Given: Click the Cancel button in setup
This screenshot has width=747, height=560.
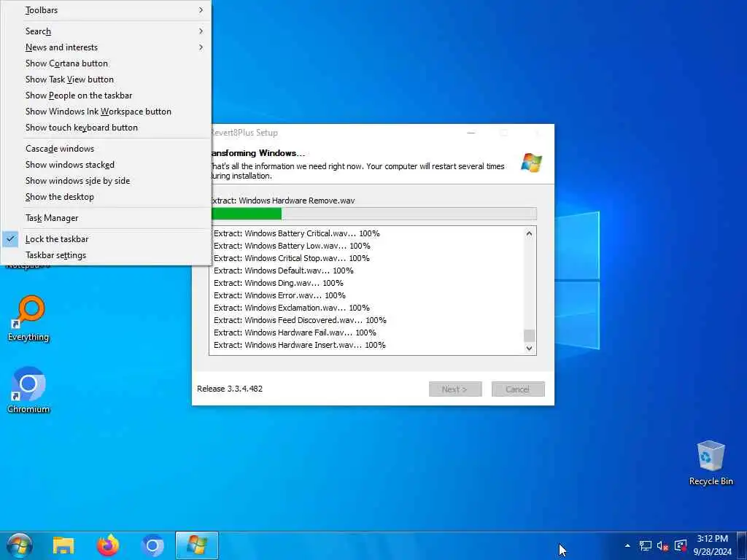Looking at the screenshot, I should click(x=518, y=389).
